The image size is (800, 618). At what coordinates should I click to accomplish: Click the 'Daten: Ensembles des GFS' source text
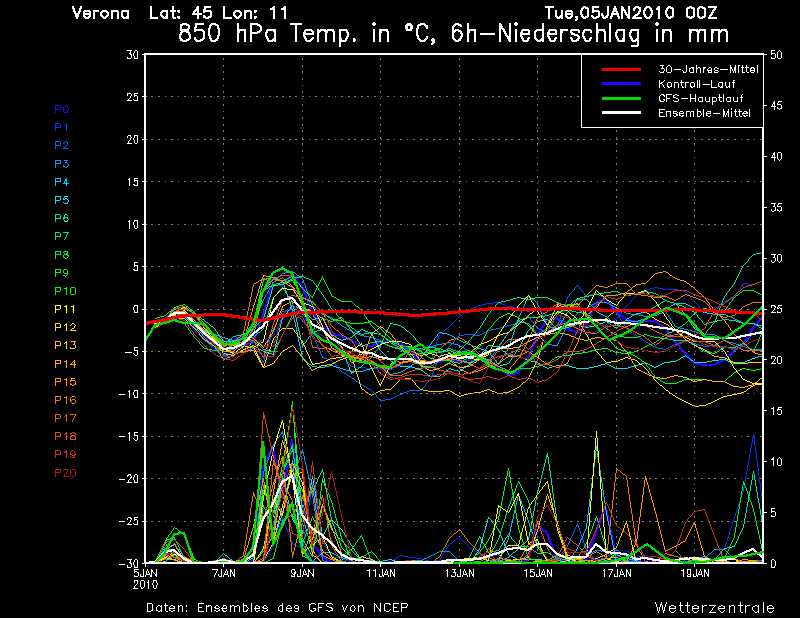(277, 607)
